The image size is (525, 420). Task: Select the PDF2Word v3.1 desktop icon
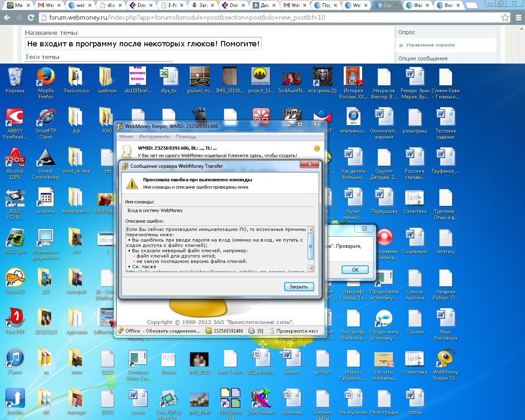(231, 404)
